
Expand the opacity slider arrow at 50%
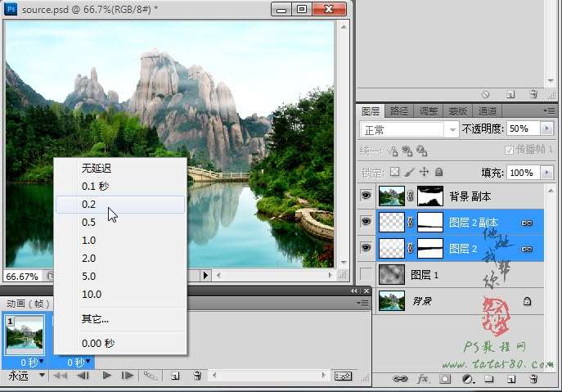tap(546, 128)
